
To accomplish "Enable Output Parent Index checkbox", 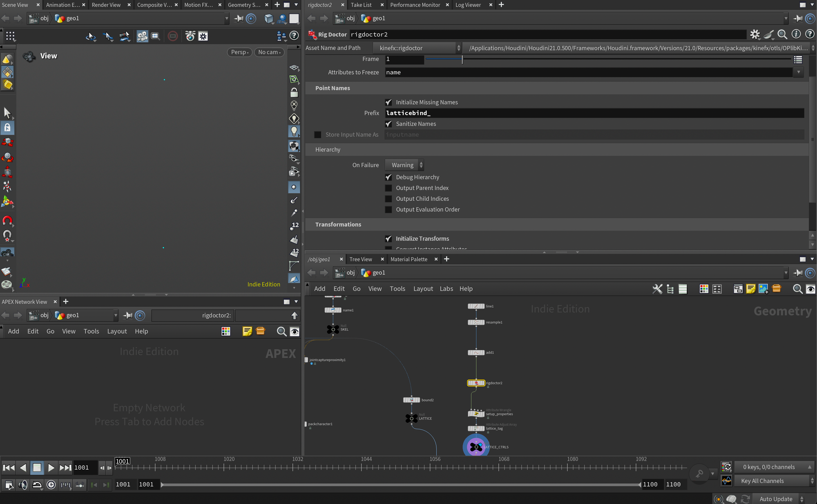I will point(388,188).
